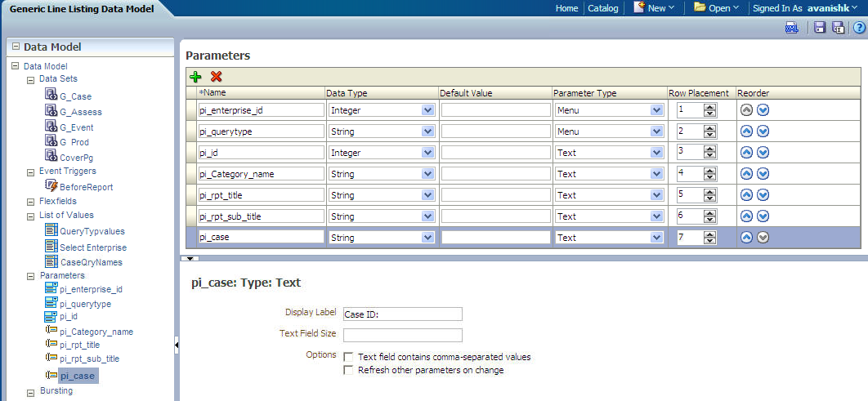This screenshot has width=868, height=401.
Task: Open the Help icon
Action: click(x=858, y=28)
